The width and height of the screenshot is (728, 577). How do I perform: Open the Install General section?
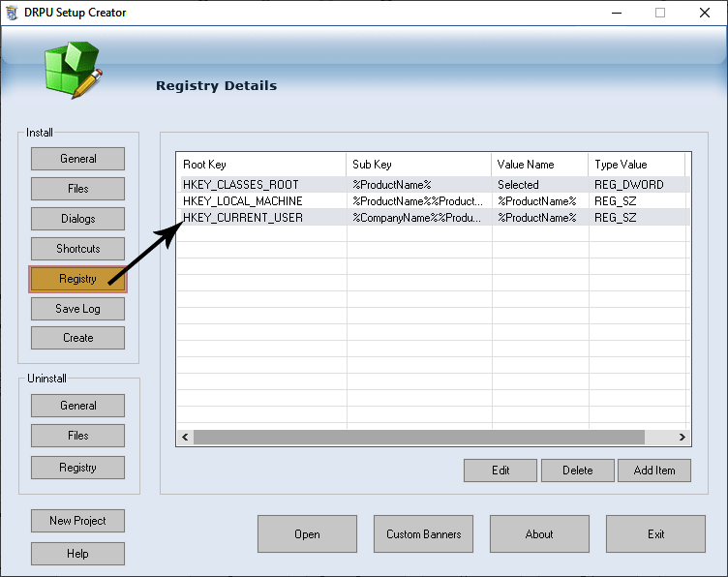coord(77,159)
